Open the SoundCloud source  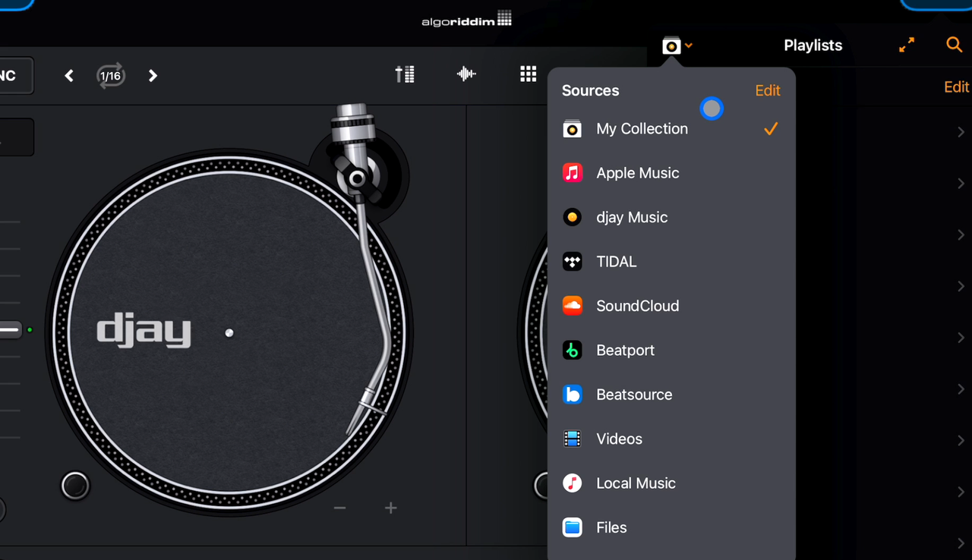pos(637,306)
